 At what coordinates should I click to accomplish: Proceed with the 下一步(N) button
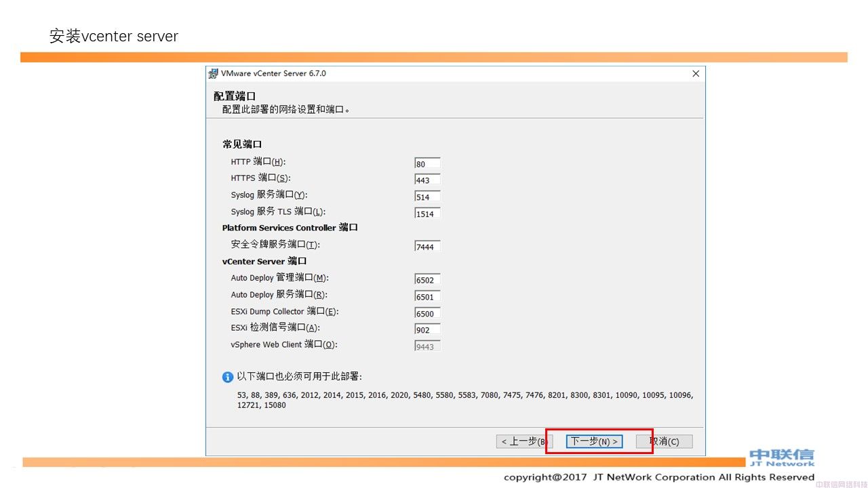point(594,442)
